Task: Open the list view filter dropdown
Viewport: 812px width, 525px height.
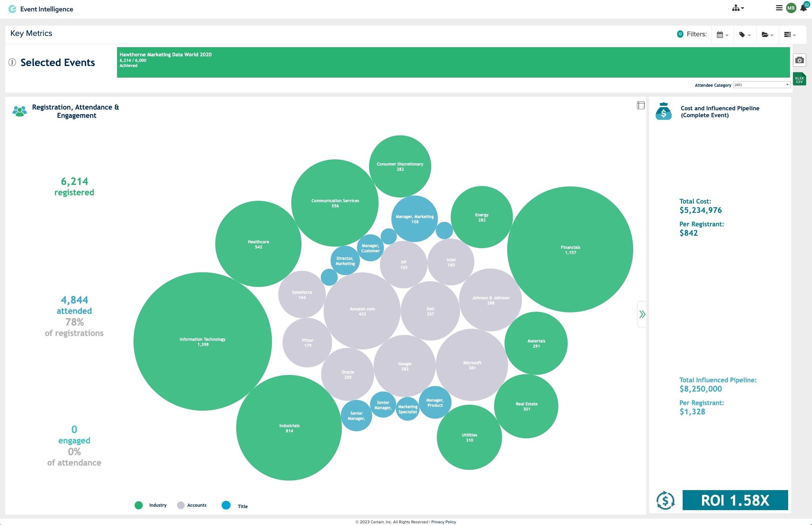Action: click(790, 35)
